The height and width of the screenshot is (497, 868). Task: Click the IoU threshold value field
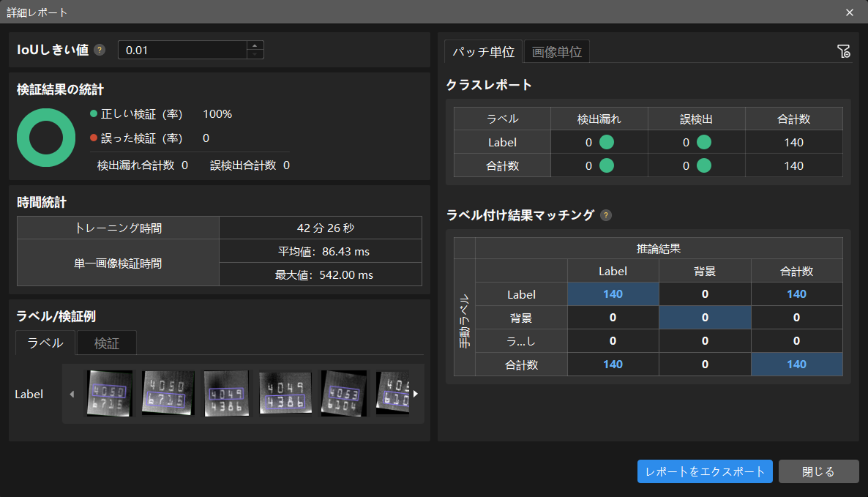182,50
